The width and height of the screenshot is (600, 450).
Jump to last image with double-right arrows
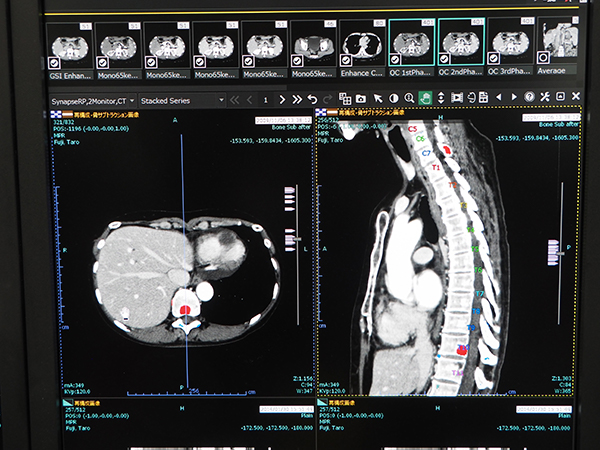coord(297,99)
